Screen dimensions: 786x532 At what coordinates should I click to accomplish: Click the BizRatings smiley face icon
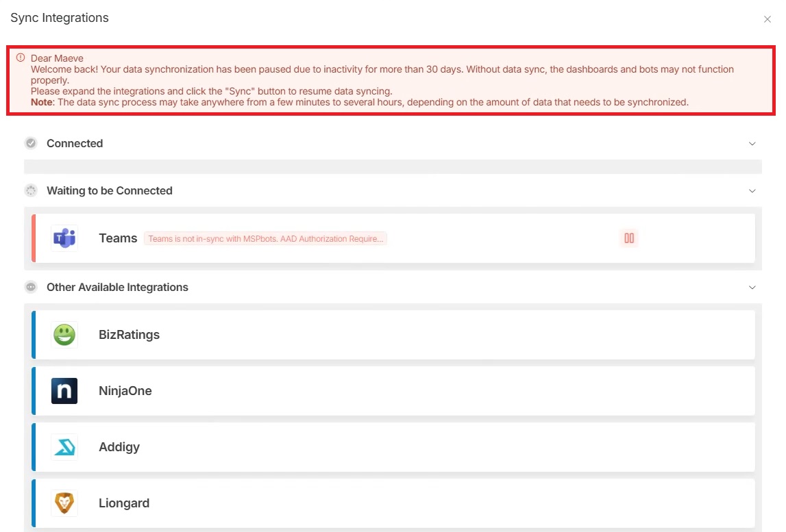[64, 335]
